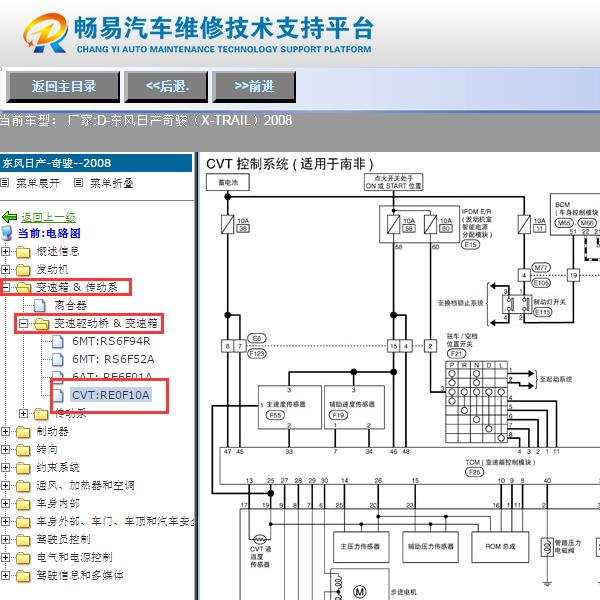600x600 pixels.
Task: Expand the 车身内部 folder node
Action: click(5, 503)
